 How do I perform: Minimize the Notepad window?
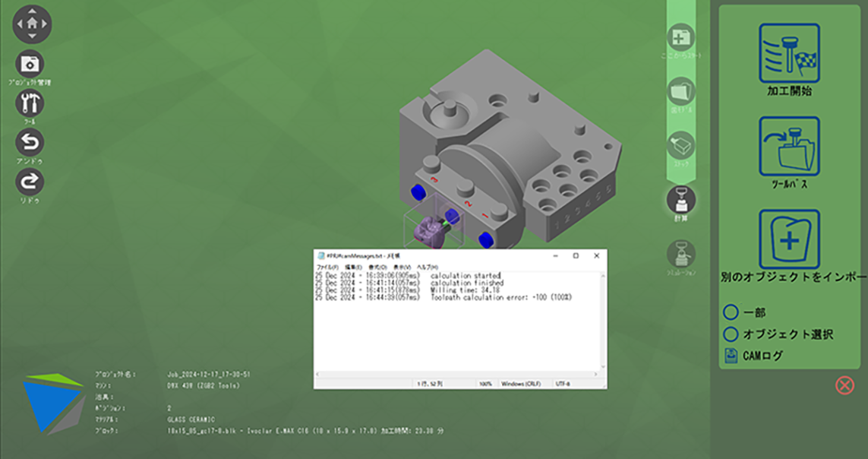pos(556,256)
